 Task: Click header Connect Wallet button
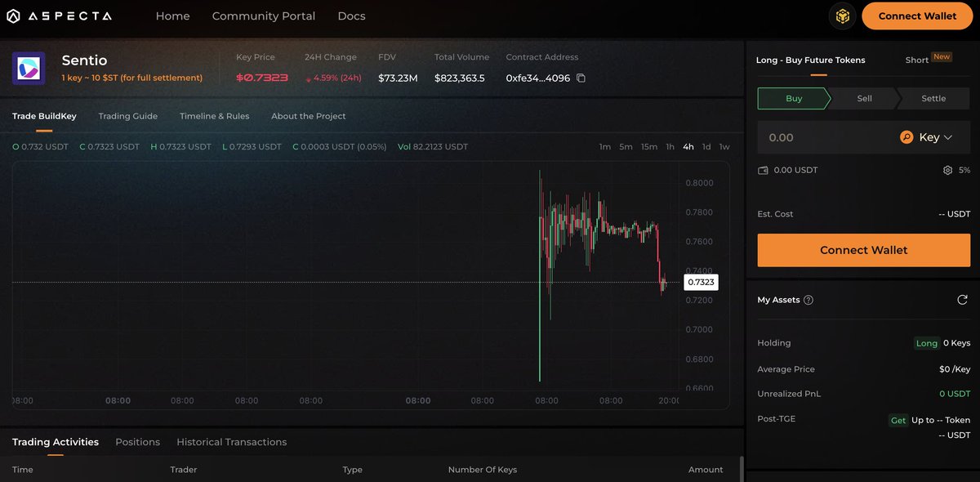[x=917, y=16]
